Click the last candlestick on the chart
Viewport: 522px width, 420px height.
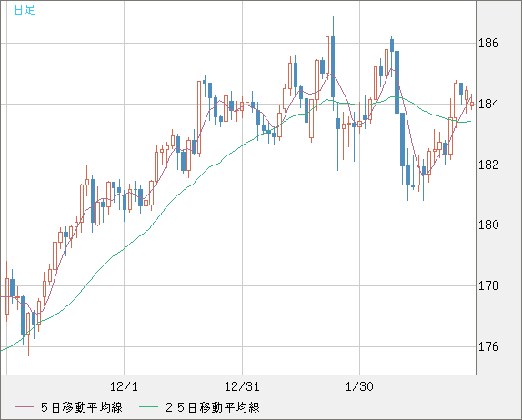(x=472, y=102)
